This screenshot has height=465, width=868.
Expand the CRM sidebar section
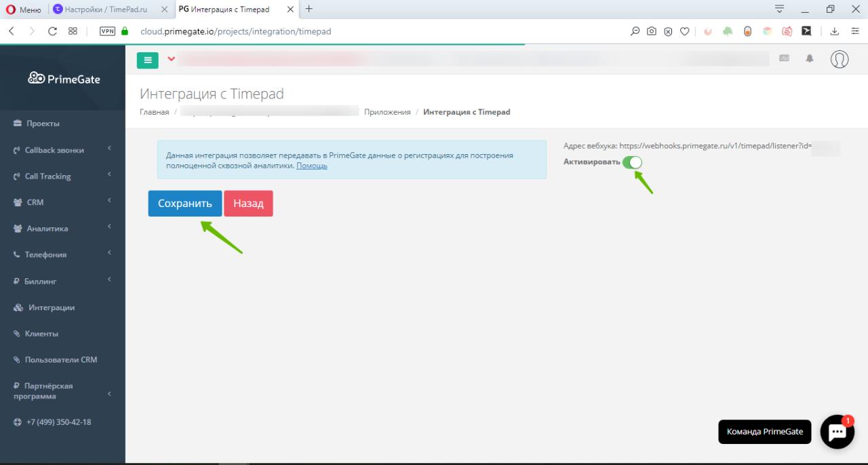click(62, 202)
